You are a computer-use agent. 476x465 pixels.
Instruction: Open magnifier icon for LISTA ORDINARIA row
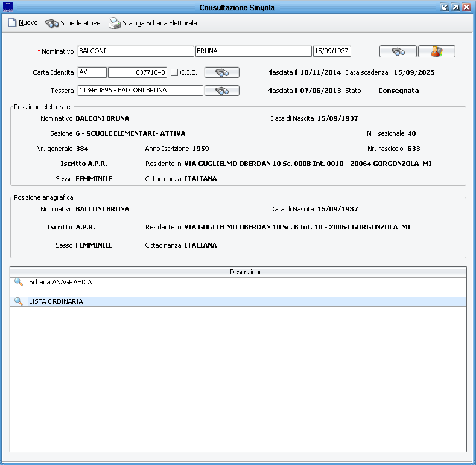pos(19,301)
